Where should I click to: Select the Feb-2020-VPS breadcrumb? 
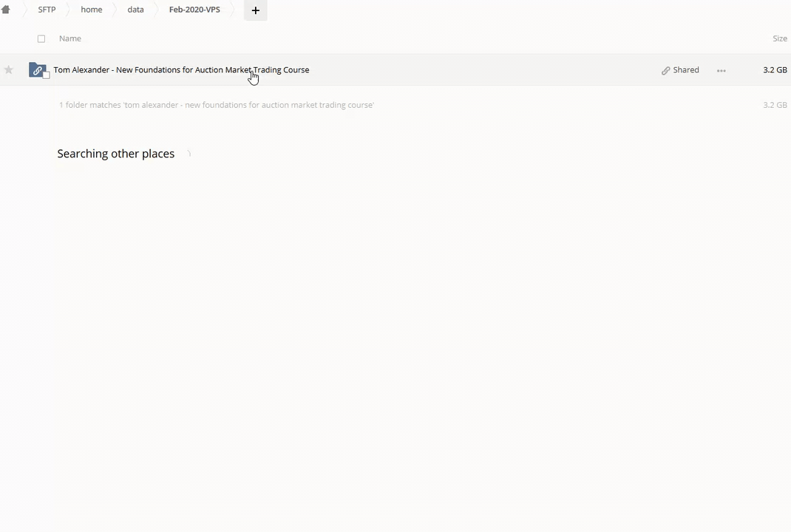pyautogui.click(x=194, y=10)
